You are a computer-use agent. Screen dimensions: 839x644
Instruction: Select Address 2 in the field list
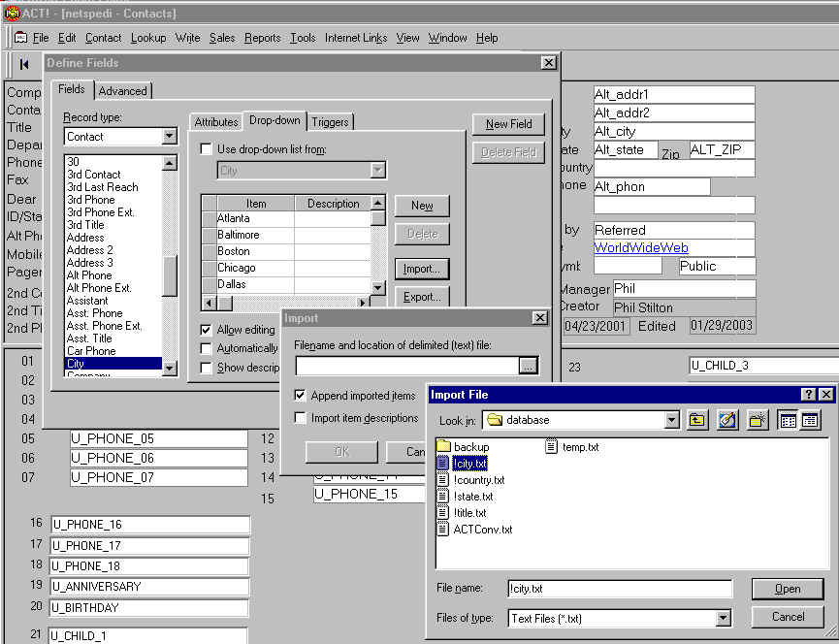click(x=90, y=250)
